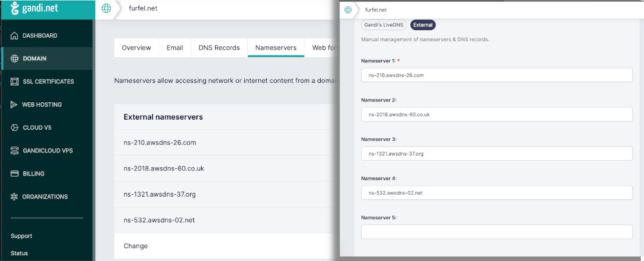Open the DNS Records tab
This screenshot has height=261, width=644.
point(219,48)
